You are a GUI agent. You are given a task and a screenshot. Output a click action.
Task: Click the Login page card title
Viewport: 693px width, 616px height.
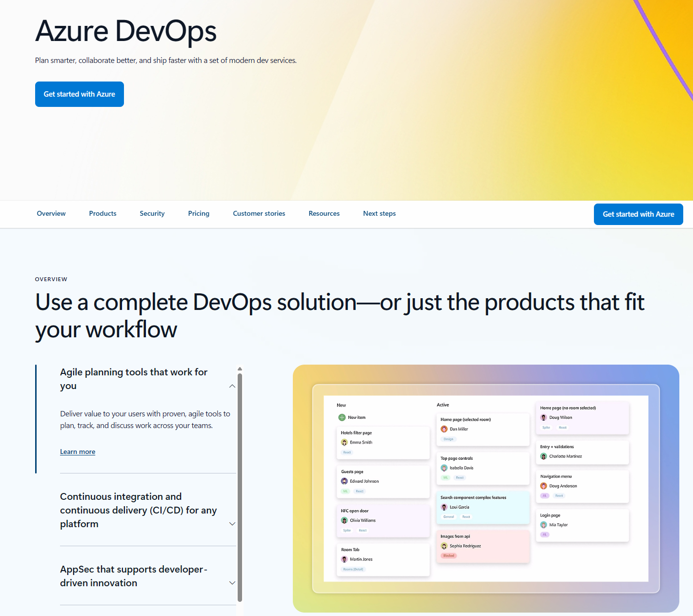coord(550,515)
